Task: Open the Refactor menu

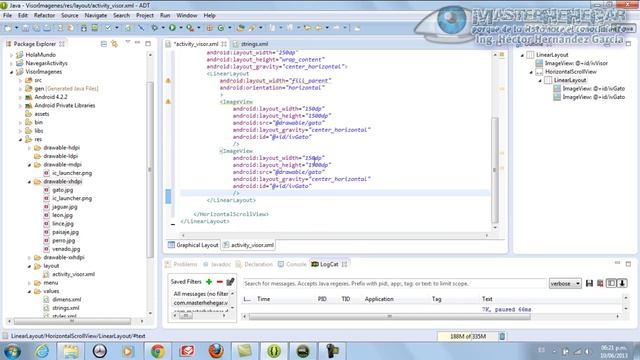Action: tap(44, 16)
